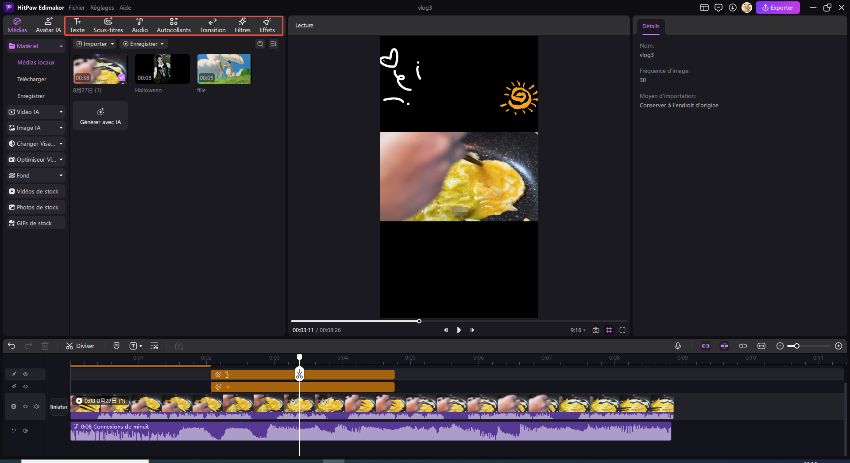Toggle the preview grid guide button
850x463 pixels.
coord(609,329)
